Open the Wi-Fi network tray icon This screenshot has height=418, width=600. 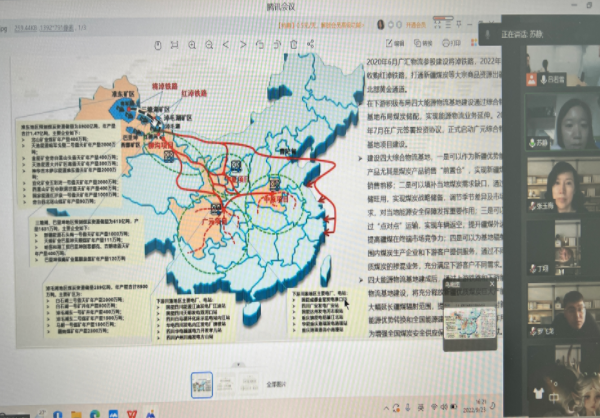click(x=434, y=407)
